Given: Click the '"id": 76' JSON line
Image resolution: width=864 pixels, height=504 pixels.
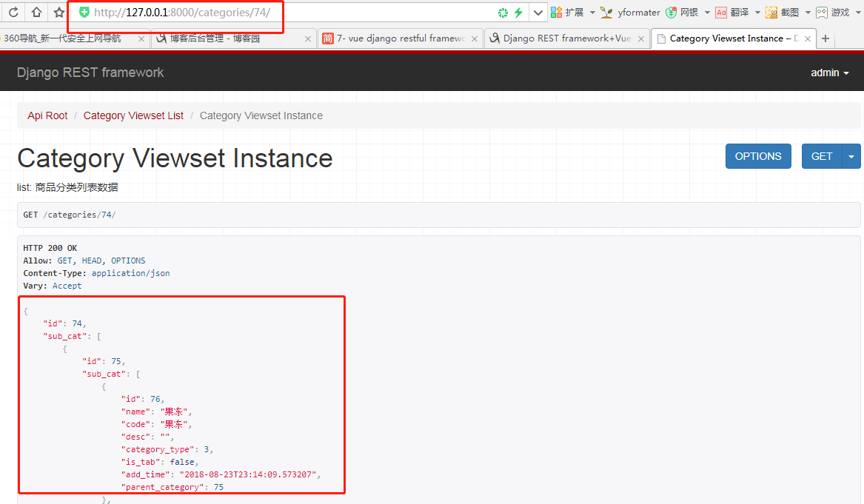Looking at the screenshot, I should 143,399.
